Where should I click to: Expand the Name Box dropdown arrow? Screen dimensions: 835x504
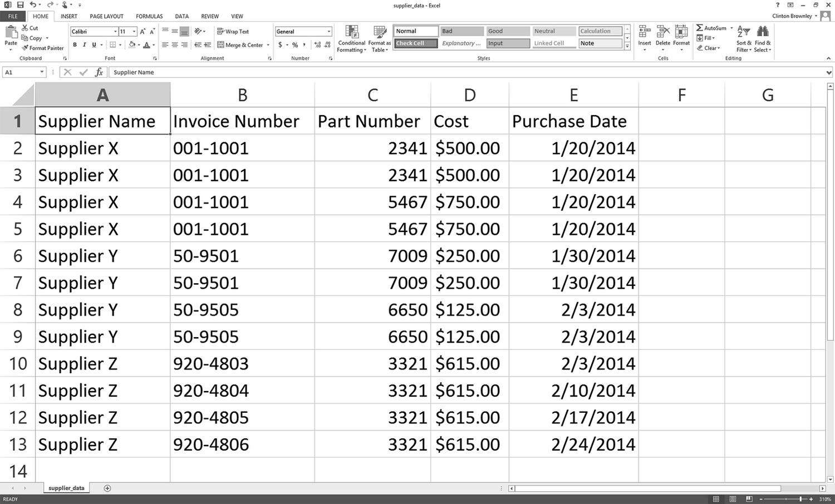point(42,72)
